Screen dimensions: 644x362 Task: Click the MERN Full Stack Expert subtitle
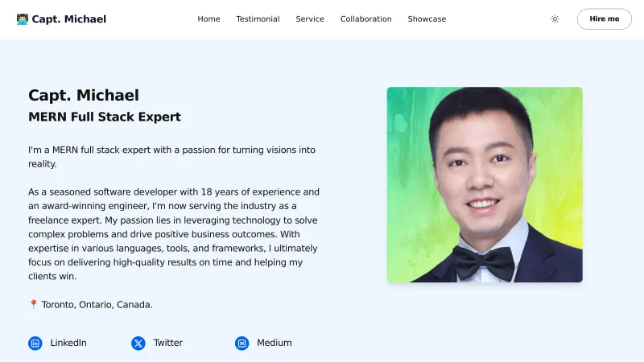click(105, 117)
